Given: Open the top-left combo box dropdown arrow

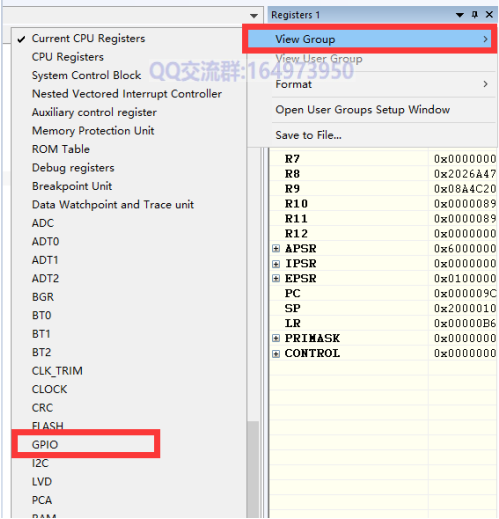Looking at the screenshot, I should click(254, 16).
